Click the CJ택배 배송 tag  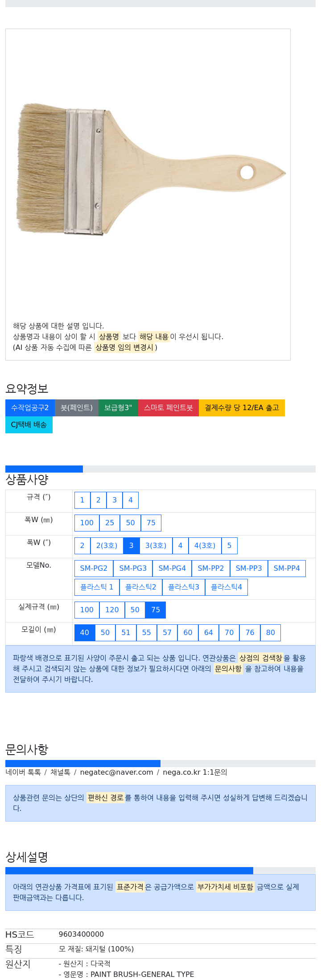29,425
